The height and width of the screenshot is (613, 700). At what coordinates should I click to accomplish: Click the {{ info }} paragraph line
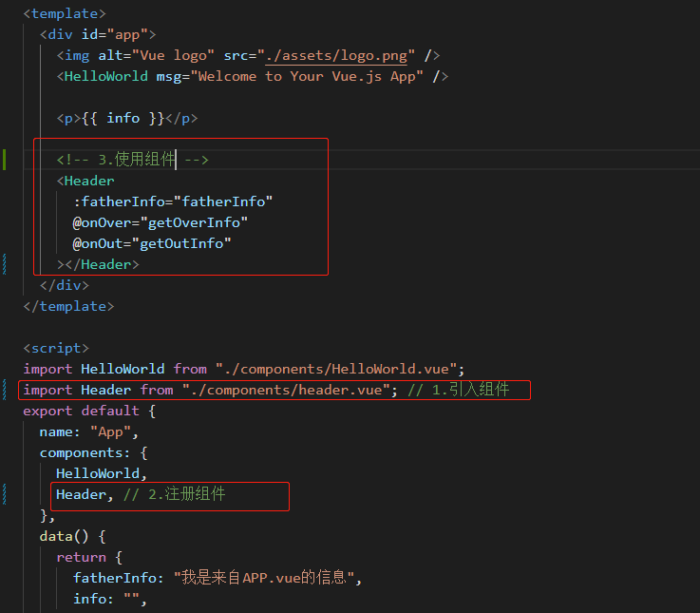pos(127,119)
